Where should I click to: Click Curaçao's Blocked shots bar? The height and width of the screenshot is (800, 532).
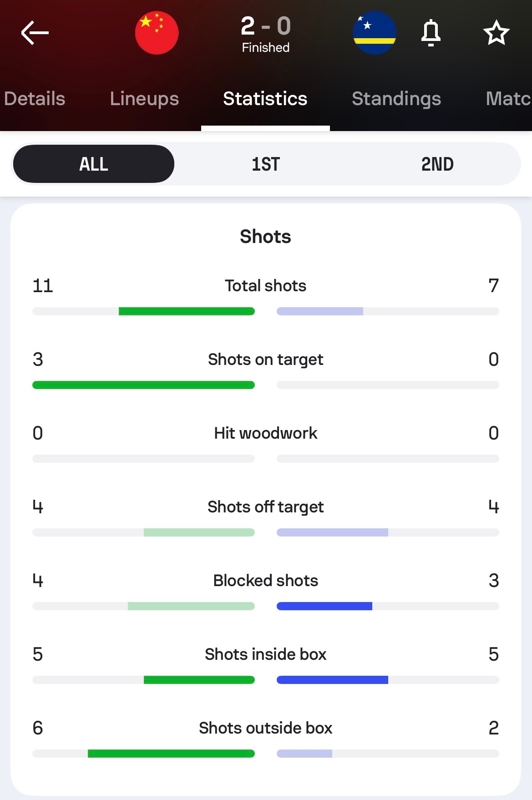(x=325, y=606)
